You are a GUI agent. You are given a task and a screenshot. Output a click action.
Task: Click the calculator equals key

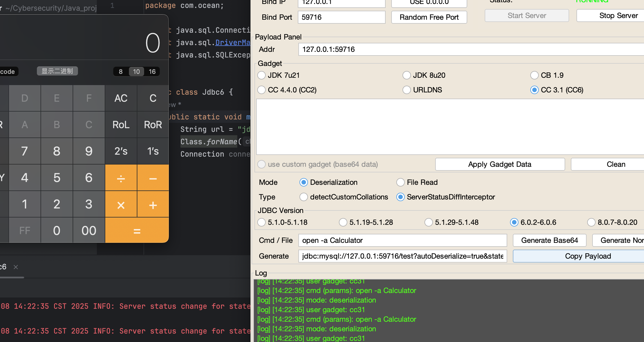point(137,230)
